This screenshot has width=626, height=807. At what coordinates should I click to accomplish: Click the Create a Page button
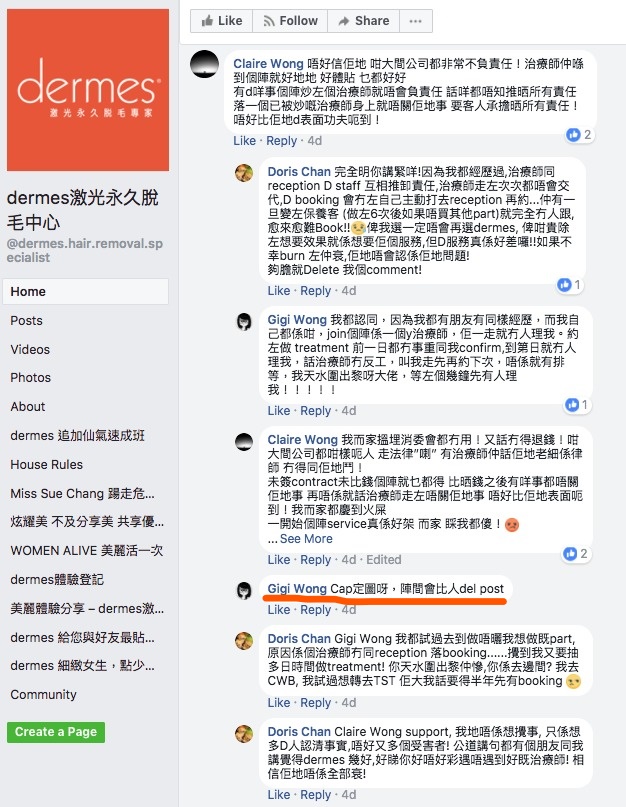pos(56,732)
